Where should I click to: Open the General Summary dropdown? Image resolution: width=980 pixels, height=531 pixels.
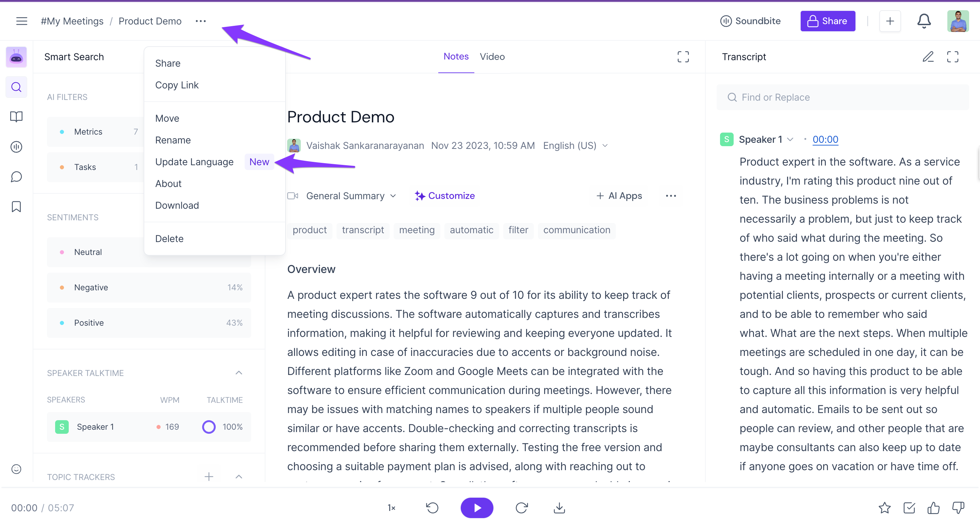pyautogui.click(x=351, y=196)
